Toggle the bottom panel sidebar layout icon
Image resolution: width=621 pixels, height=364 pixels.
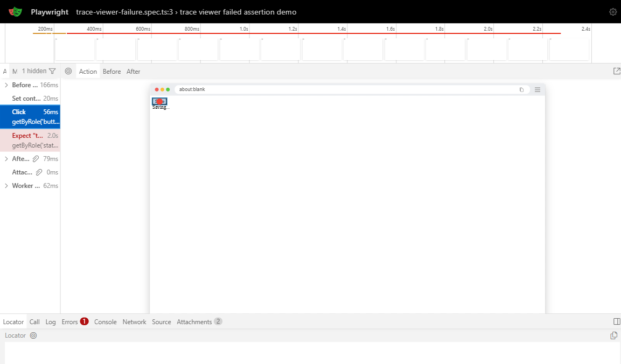pos(617,321)
